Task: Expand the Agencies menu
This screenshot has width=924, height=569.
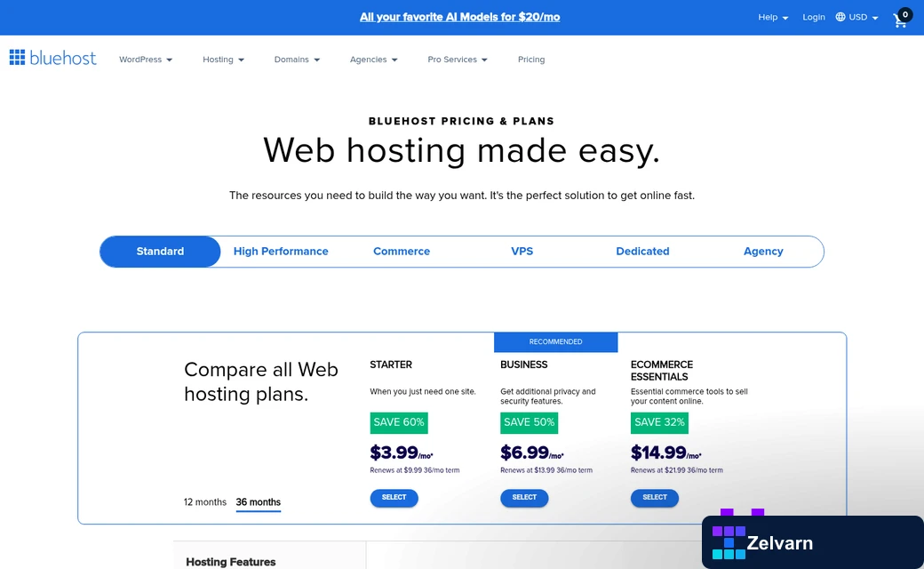Action: [374, 60]
